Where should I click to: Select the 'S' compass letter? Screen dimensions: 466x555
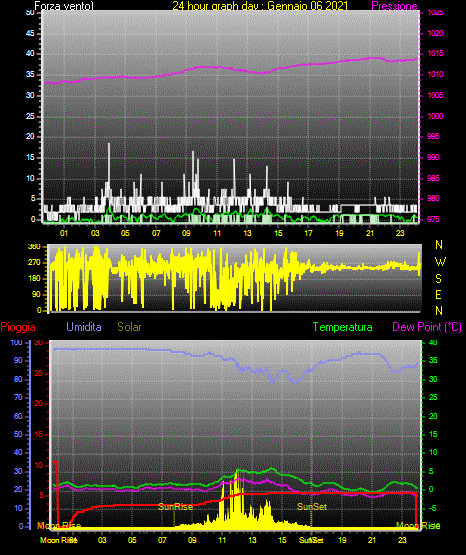click(x=438, y=279)
